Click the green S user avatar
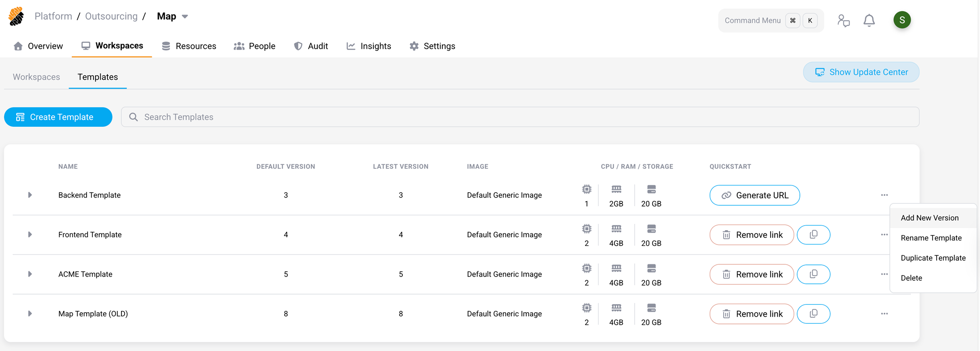Screen dimensions: 980x351 click(901, 20)
